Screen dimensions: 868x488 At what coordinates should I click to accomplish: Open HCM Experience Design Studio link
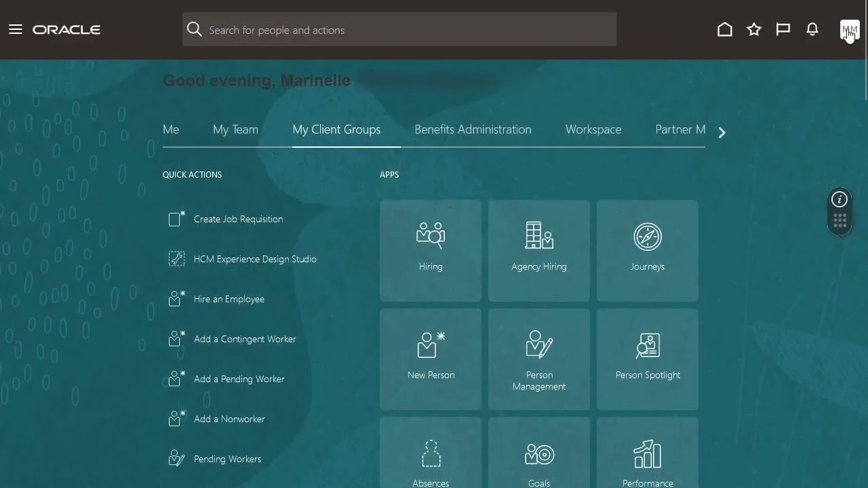click(x=255, y=259)
